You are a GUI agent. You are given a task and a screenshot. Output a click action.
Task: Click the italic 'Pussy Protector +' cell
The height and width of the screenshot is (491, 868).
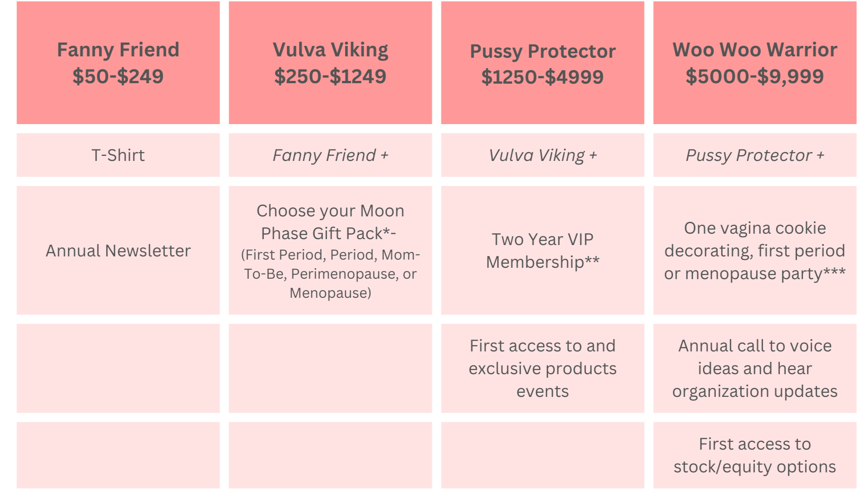754,155
